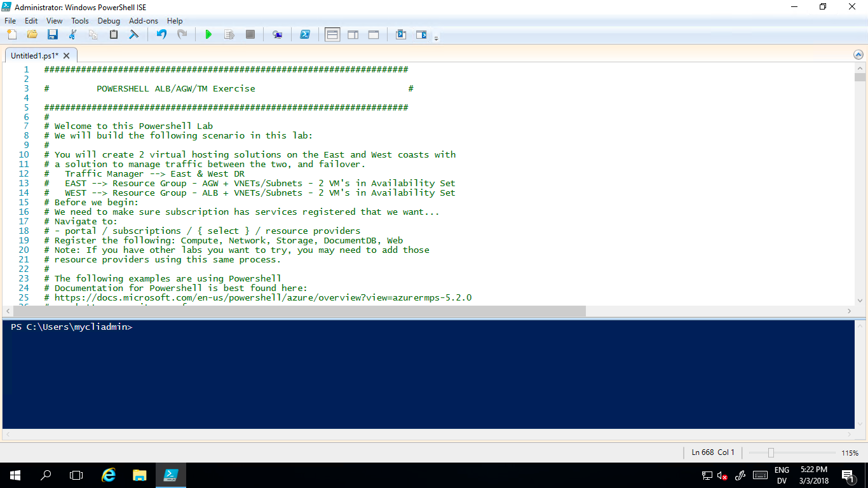
Task: Open Task View on the taskbar
Action: click(76, 475)
